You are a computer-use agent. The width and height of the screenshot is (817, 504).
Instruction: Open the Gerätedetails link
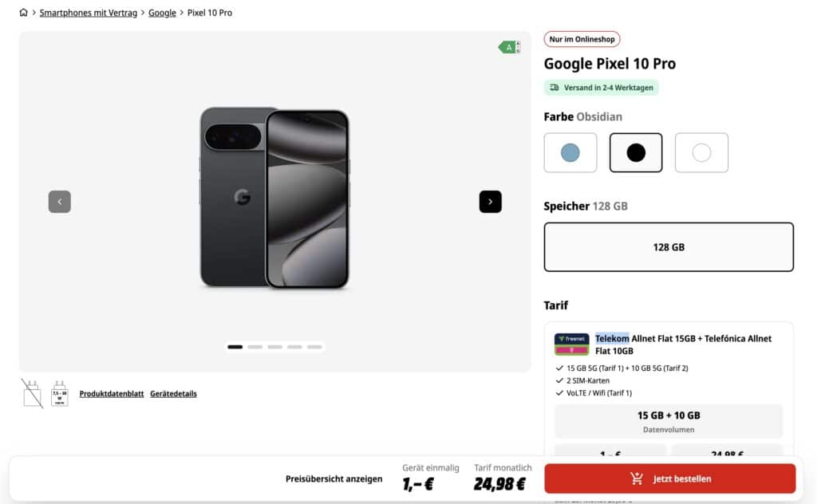point(173,394)
